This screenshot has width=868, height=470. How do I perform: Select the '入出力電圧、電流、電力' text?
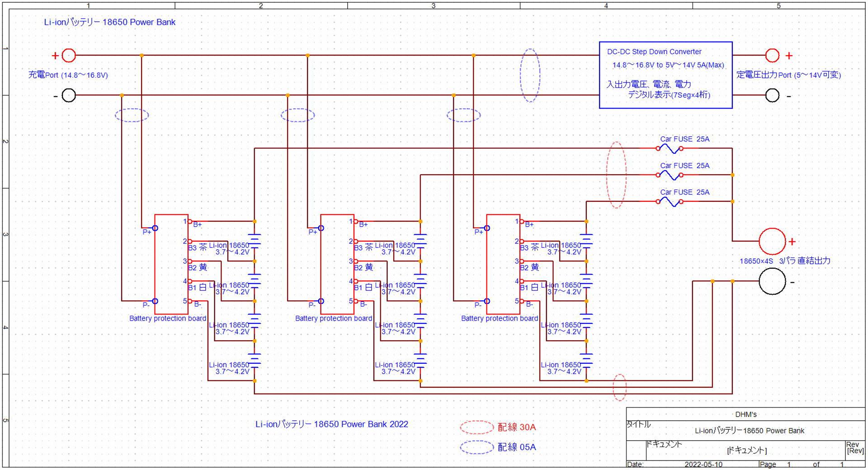tap(649, 85)
